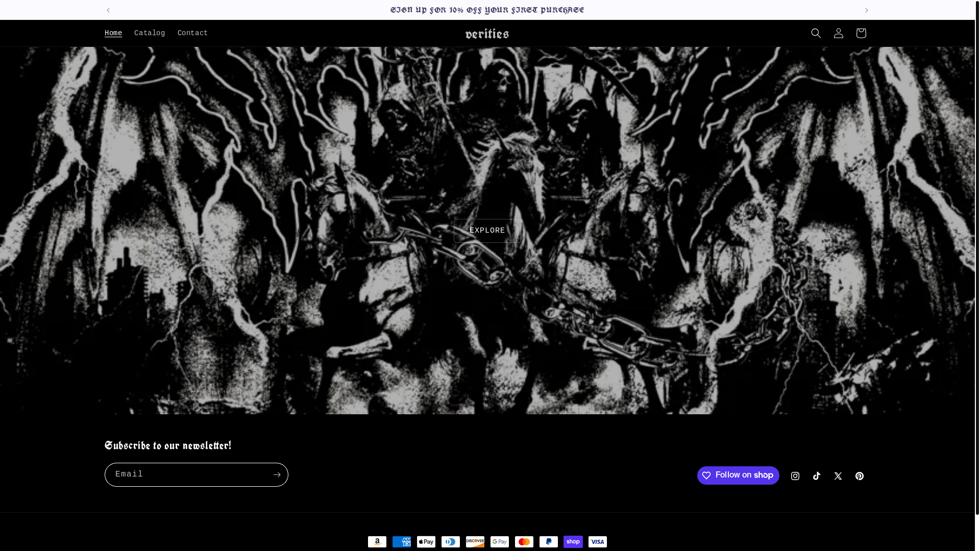
Task: Click the Subscribe to our newsletter heading
Action: coord(168,446)
